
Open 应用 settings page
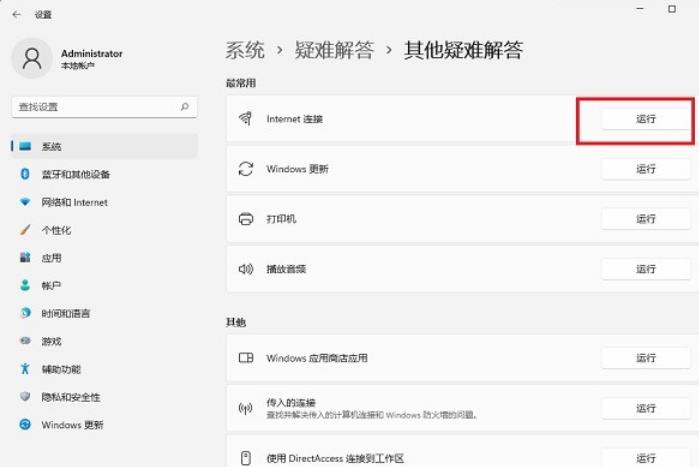coord(104,258)
